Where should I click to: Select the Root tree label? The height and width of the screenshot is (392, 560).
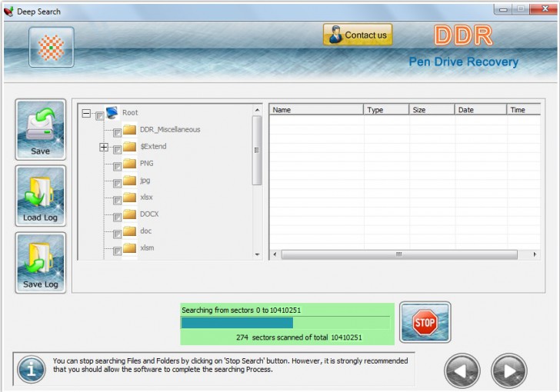(x=130, y=113)
